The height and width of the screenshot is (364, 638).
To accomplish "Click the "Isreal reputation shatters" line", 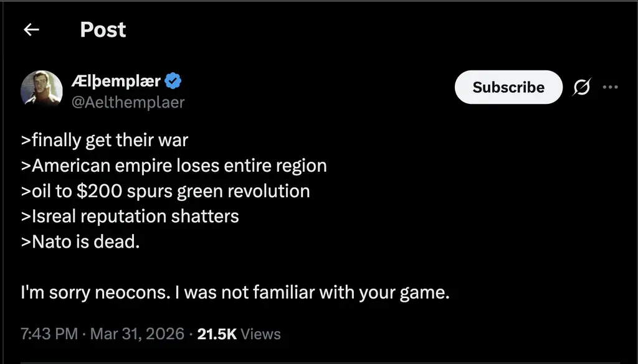I will coord(130,216).
